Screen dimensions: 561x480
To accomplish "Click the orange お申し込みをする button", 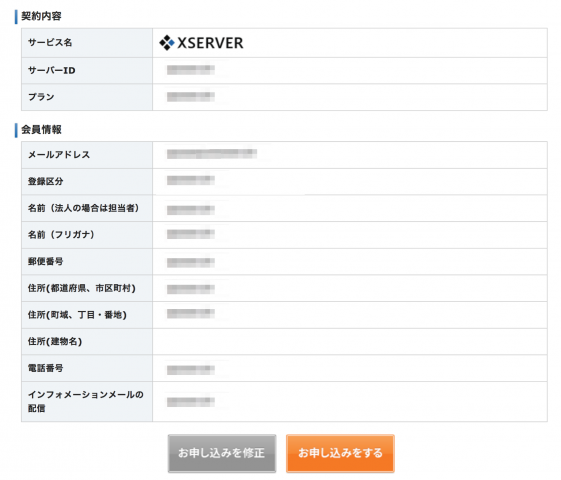I will click(340, 453).
